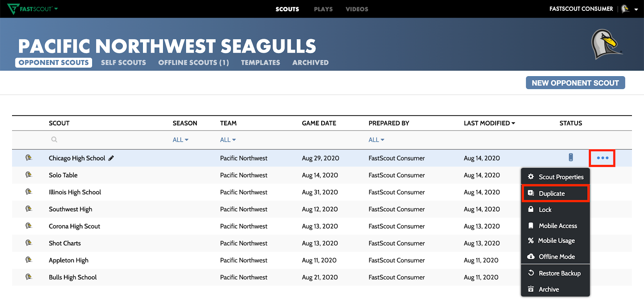Expand the TEAM ALL filter dropdown

228,140
